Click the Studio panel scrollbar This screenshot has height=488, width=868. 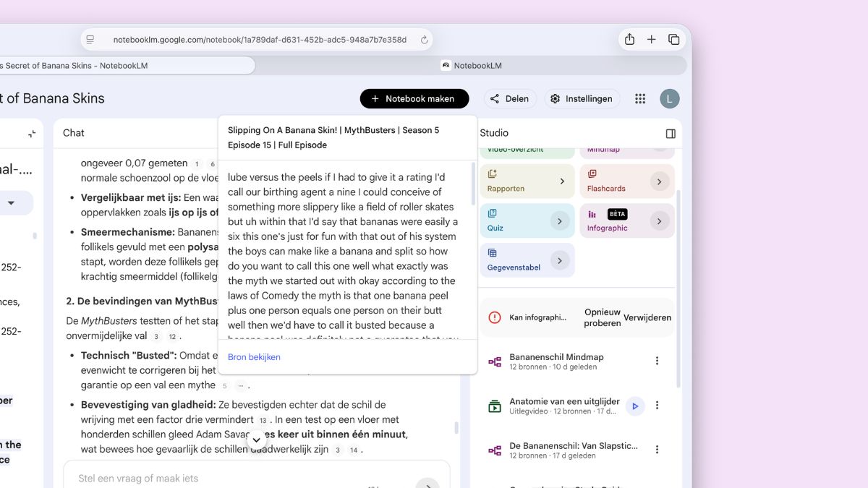click(x=678, y=289)
